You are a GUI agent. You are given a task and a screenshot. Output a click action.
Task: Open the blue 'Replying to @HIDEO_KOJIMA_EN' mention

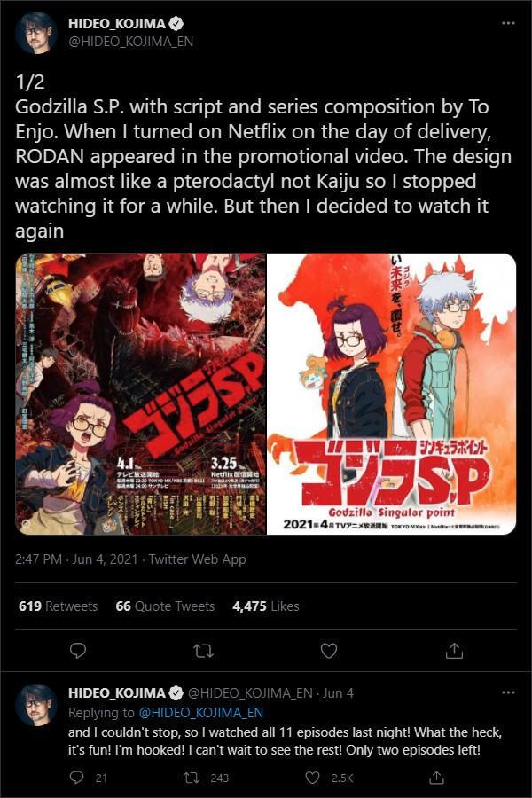(x=201, y=713)
